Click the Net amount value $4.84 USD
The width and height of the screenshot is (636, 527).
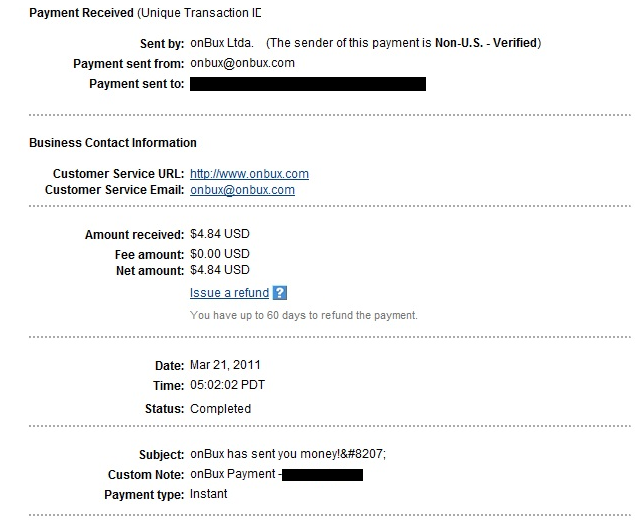(219, 270)
